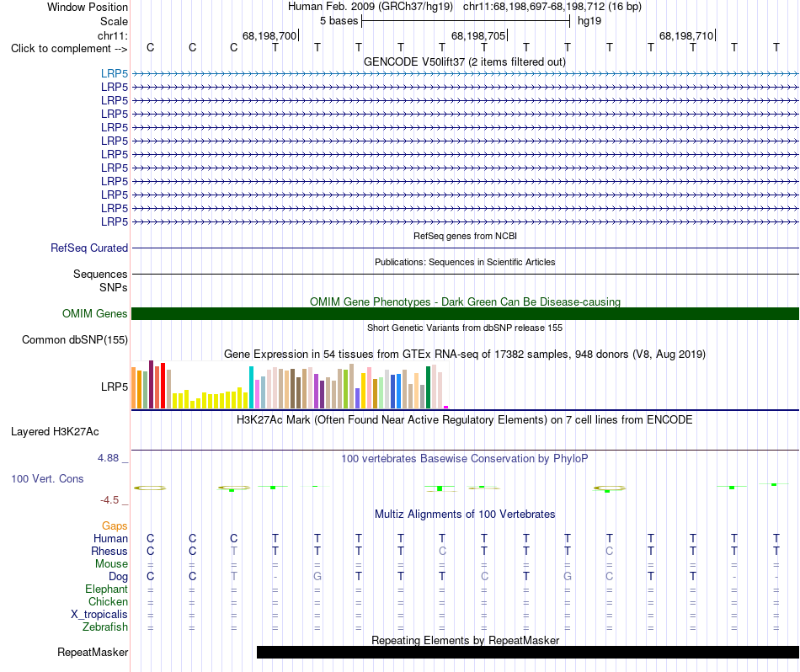The height and width of the screenshot is (672, 800).
Task: Select the Rhesus species label
Action: [109, 551]
